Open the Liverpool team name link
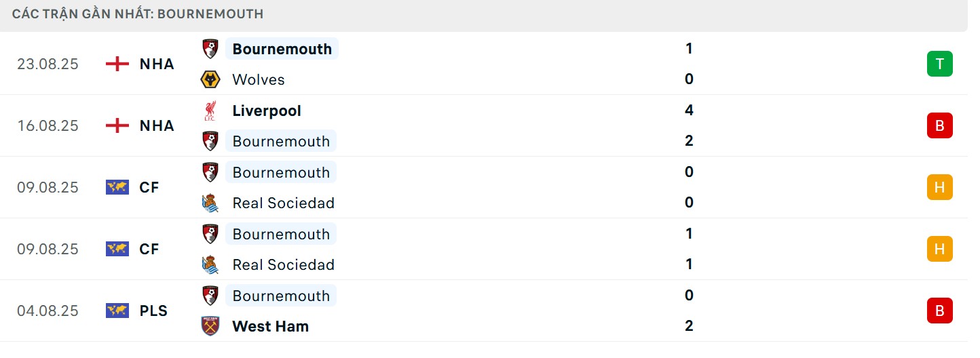The width and height of the screenshot is (980, 358). (267, 111)
